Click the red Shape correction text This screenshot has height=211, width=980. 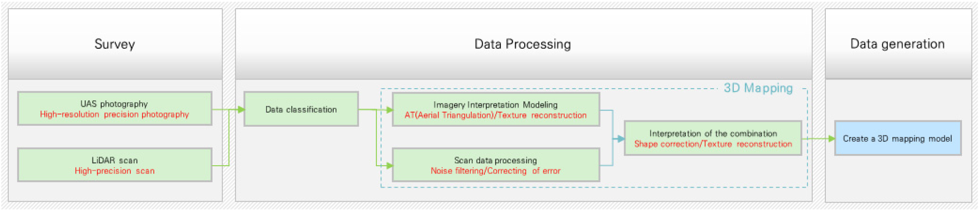pyautogui.click(x=658, y=144)
